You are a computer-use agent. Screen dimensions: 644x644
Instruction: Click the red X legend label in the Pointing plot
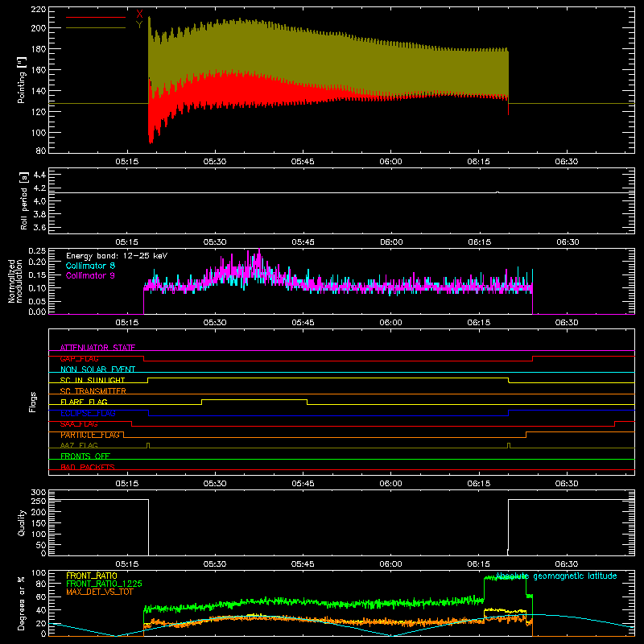point(139,14)
